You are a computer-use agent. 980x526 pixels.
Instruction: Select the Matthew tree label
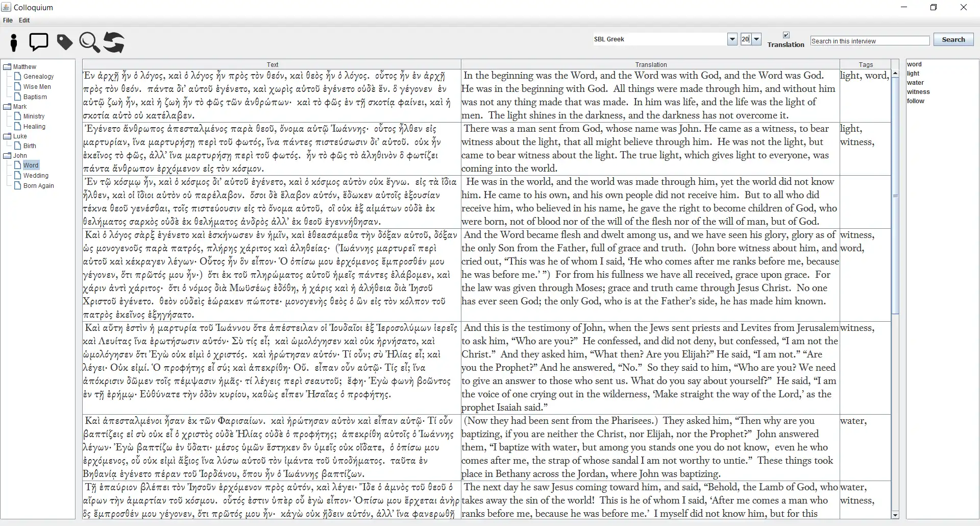point(24,67)
